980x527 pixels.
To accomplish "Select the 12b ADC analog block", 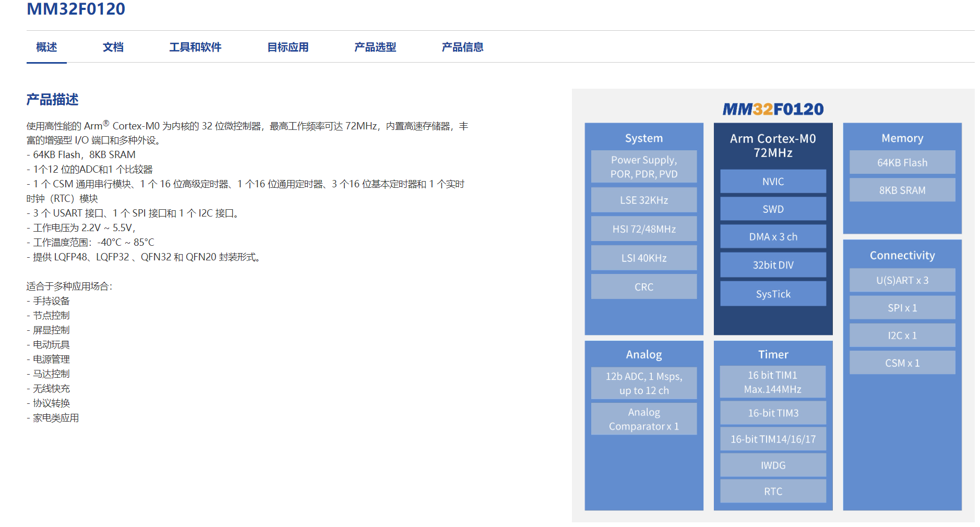I will click(643, 383).
